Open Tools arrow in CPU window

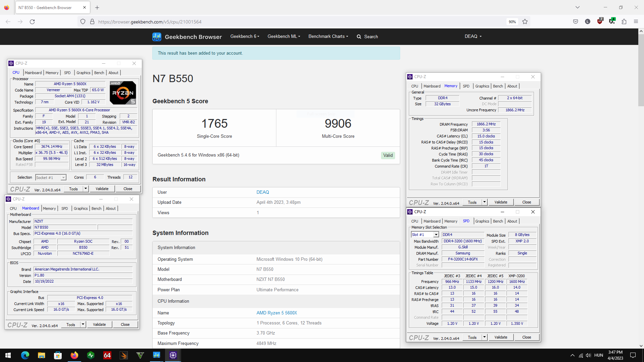(x=86, y=189)
